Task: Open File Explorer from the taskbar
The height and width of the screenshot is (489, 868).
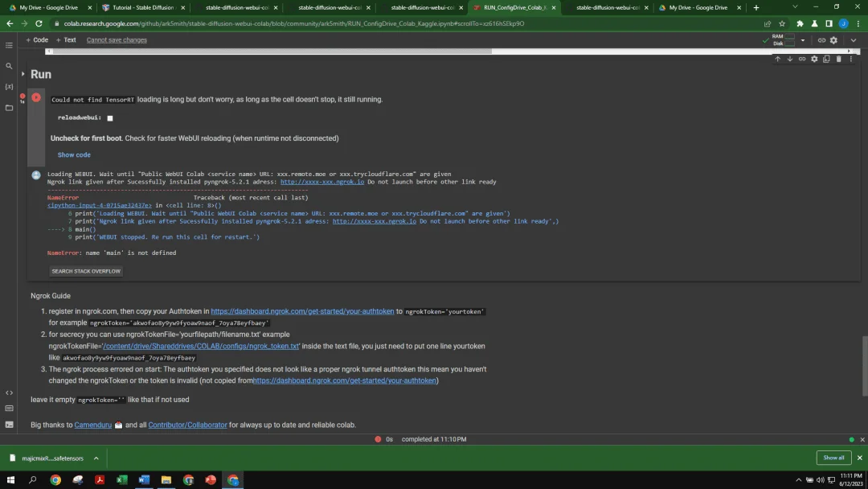Action: point(166,480)
